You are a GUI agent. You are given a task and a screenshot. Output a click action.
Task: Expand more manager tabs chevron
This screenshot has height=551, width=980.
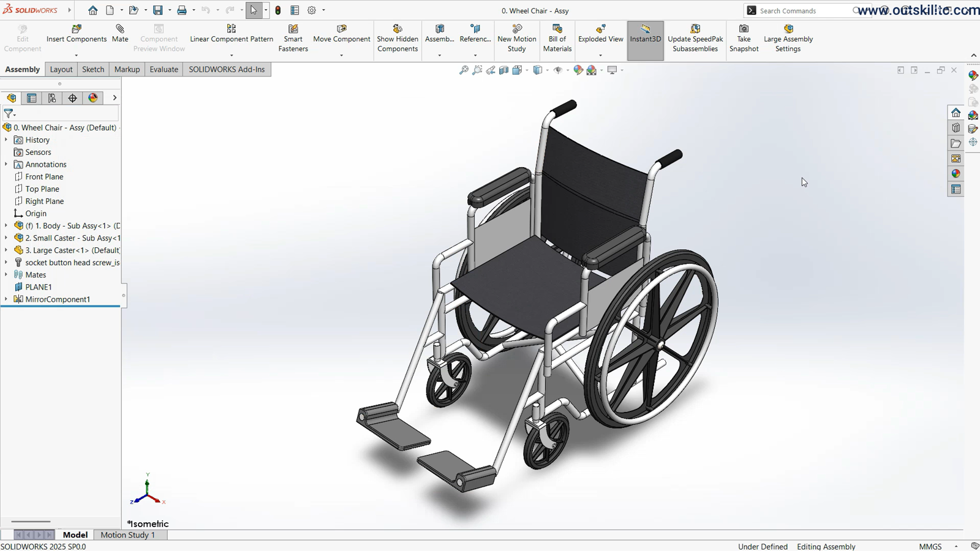point(114,98)
